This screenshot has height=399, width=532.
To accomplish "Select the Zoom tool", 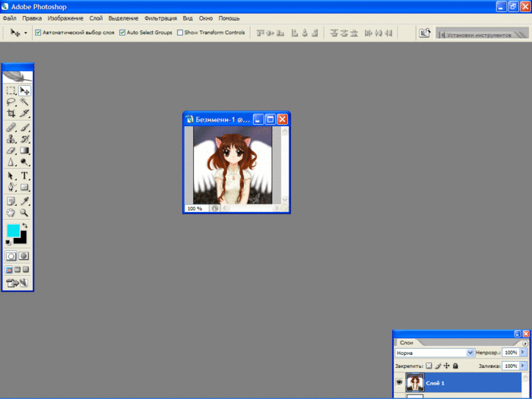I will [x=24, y=213].
